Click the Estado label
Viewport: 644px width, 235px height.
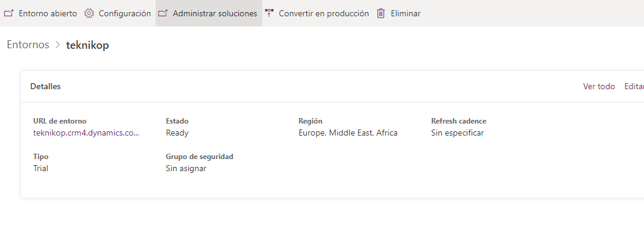click(177, 121)
